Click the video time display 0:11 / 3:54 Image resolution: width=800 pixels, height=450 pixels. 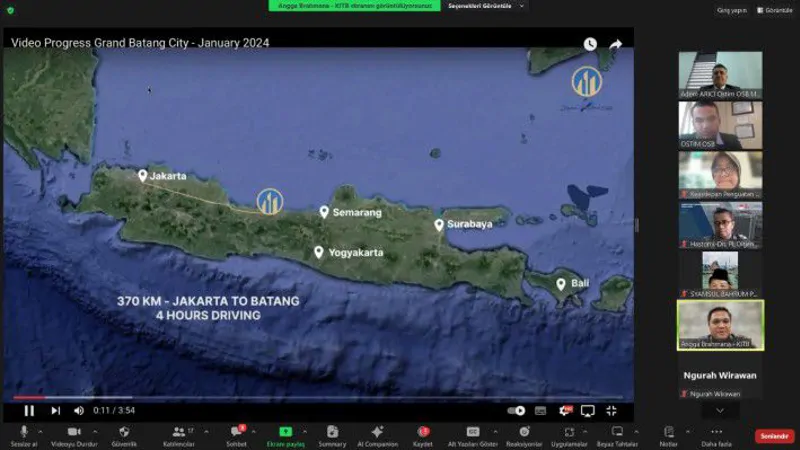(x=114, y=410)
